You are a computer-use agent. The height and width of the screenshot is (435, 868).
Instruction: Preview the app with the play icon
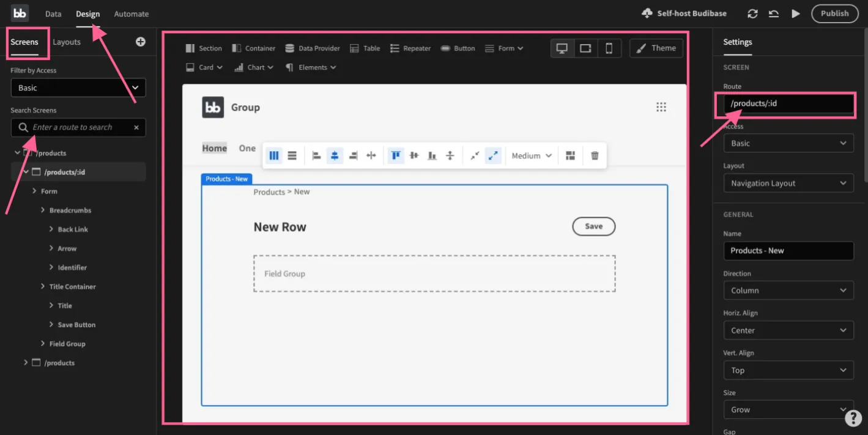795,13
